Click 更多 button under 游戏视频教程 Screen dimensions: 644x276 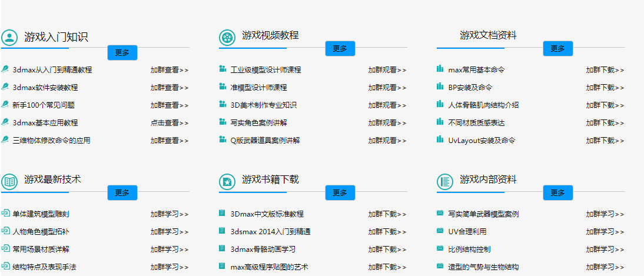click(340, 48)
